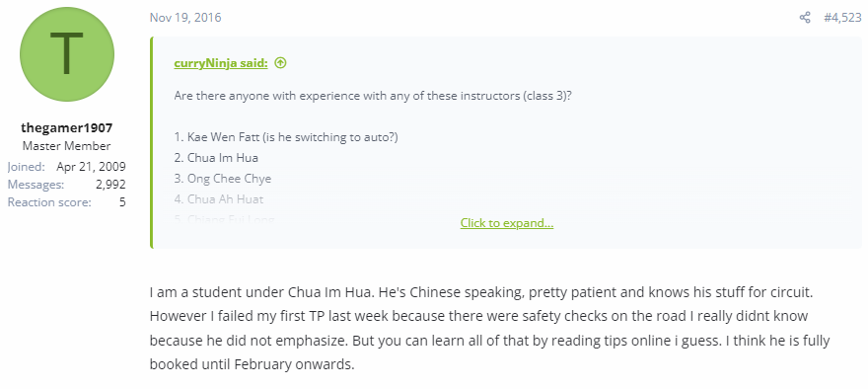Click the faded Chua Ah Huat line

pos(219,199)
